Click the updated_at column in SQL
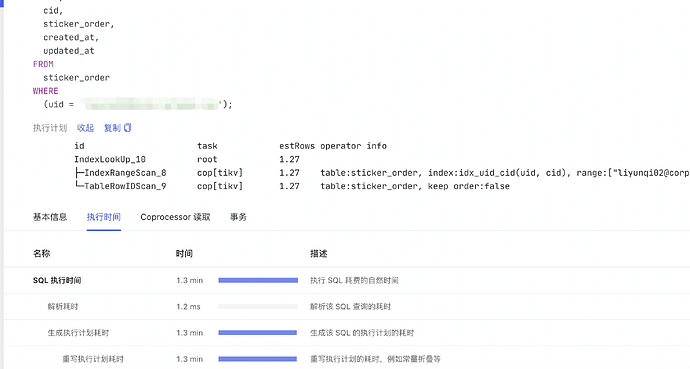 [69, 51]
